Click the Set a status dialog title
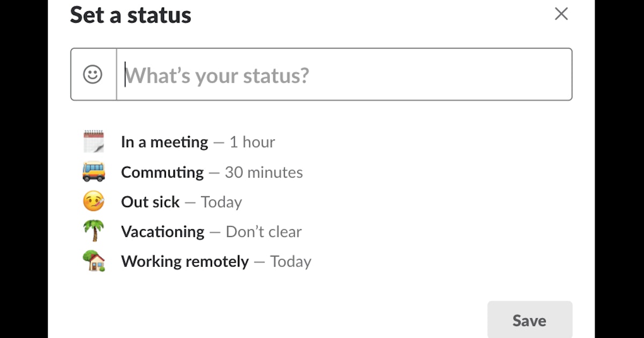The width and height of the screenshot is (644, 338). (130, 16)
